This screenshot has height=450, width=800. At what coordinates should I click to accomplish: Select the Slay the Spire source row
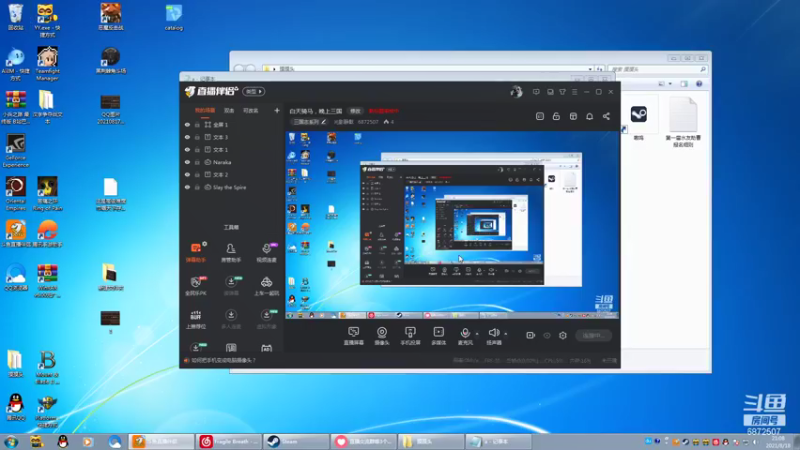(x=230, y=187)
